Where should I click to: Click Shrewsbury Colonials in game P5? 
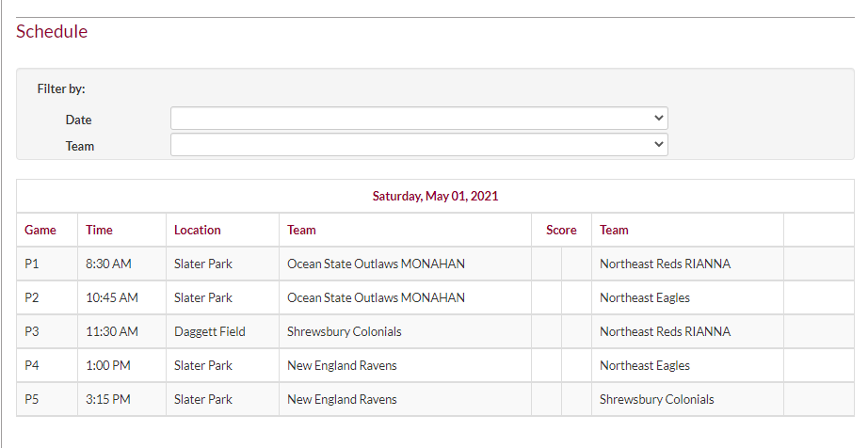point(657,400)
